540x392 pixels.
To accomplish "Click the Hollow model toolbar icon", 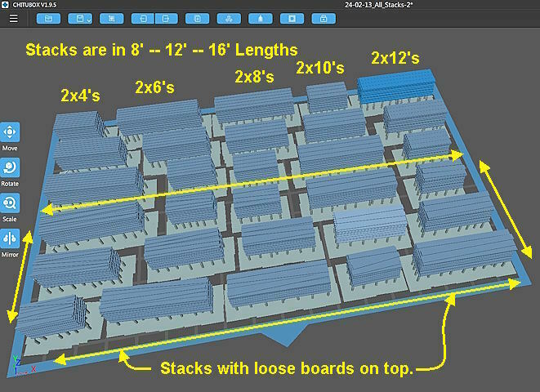I will 261,19.
